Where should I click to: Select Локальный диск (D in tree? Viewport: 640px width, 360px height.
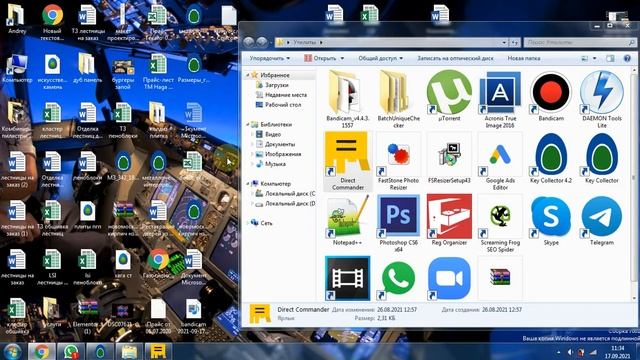pyautogui.click(x=285, y=203)
